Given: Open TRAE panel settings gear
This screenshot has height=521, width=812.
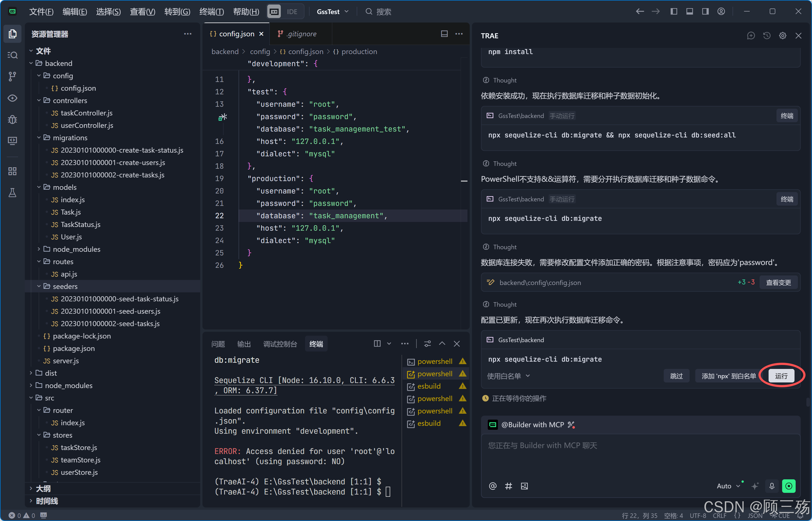Looking at the screenshot, I should pos(783,35).
